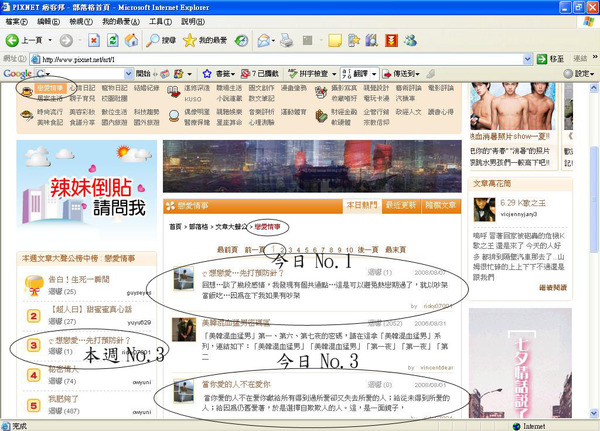This screenshot has height=431, width=600.
Task: Open page 2 in pagination
Action: click(282, 250)
